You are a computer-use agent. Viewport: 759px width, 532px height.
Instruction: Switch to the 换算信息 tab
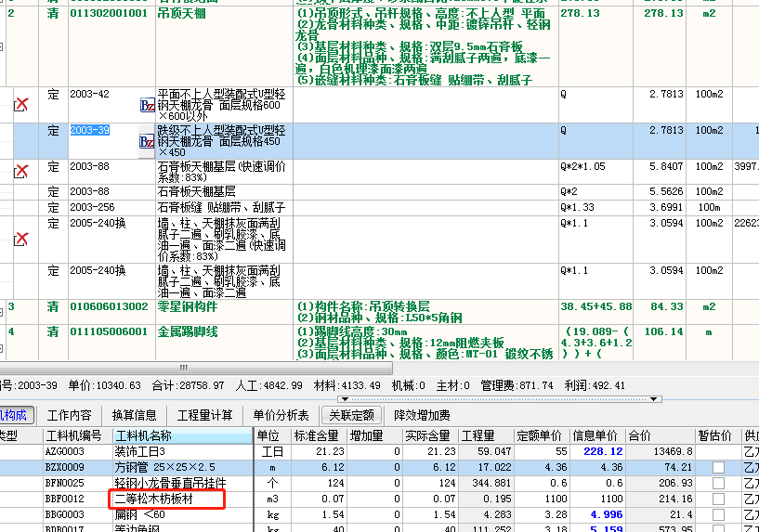(134, 415)
